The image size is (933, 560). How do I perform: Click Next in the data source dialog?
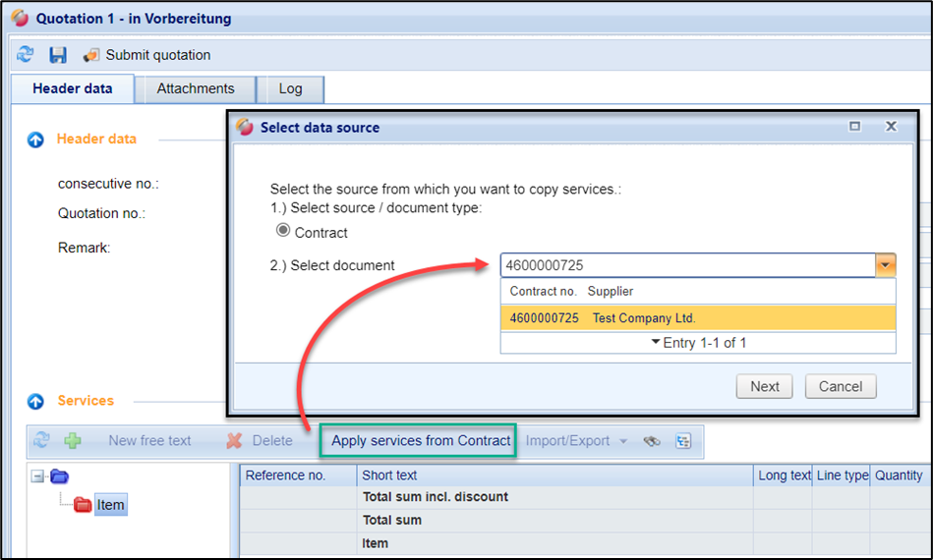tap(764, 386)
